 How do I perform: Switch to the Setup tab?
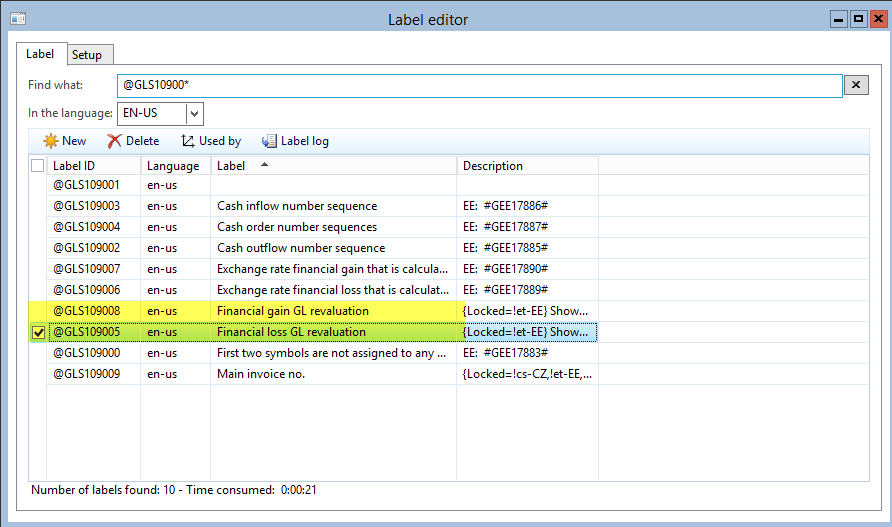tap(87, 55)
